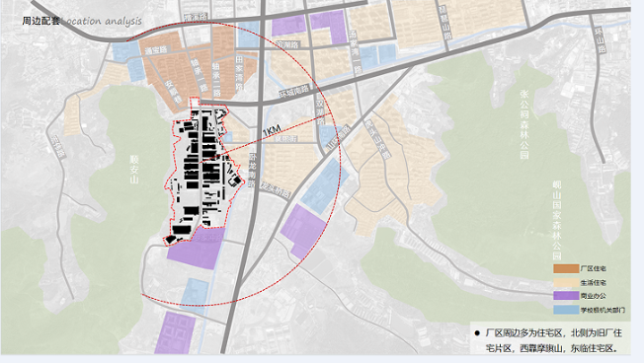Click the blue 学校 legend swatch
Image resolution: width=644 pixels, height=363 pixels.
(x=566, y=310)
